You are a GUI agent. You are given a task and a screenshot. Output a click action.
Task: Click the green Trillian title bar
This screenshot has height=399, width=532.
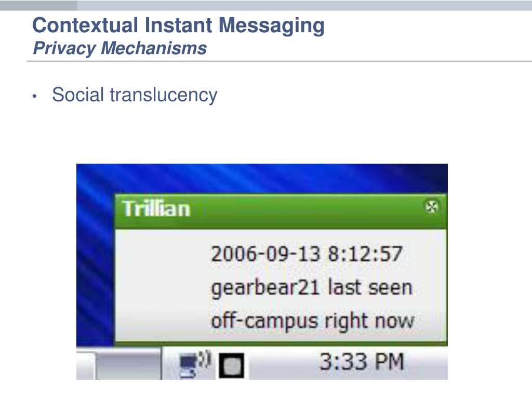[x=281, y=211]
